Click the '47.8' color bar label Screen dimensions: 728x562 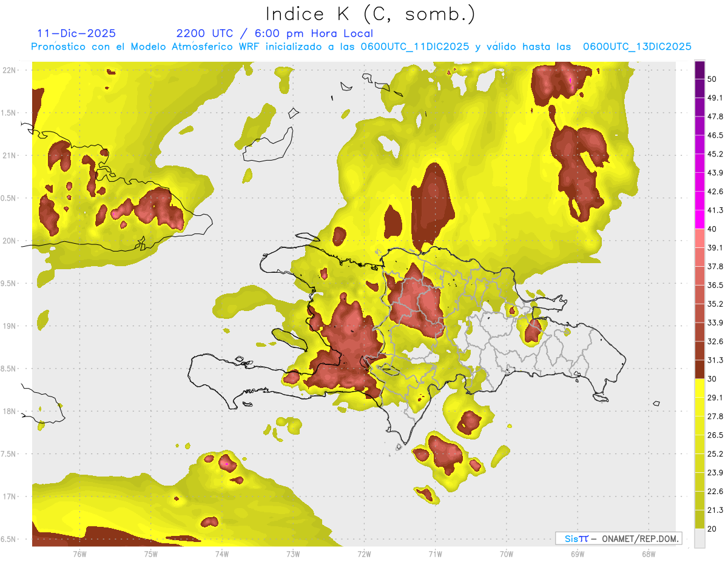[715, 116]
